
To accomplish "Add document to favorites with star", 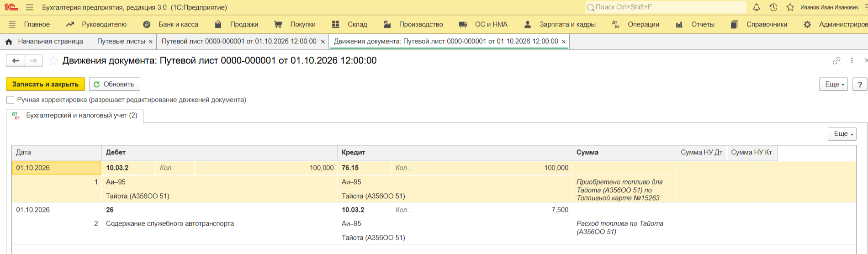I will (53, 61).
